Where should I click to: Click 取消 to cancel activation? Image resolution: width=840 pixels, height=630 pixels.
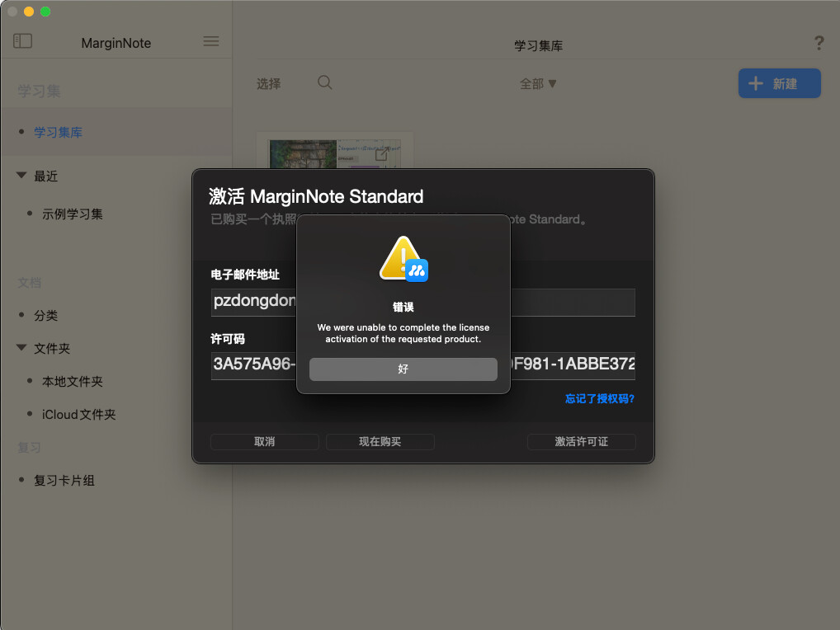pos(265,442)
